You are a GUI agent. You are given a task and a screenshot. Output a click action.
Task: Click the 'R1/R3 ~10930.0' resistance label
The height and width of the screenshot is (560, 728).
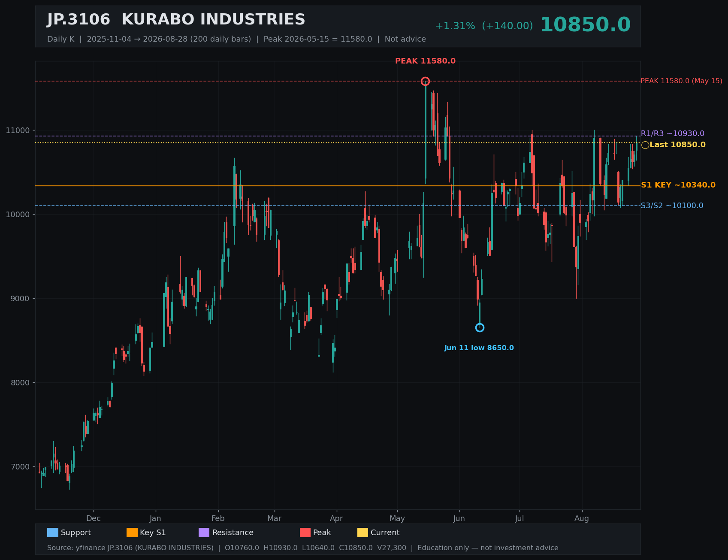click(x=672, y=134)
